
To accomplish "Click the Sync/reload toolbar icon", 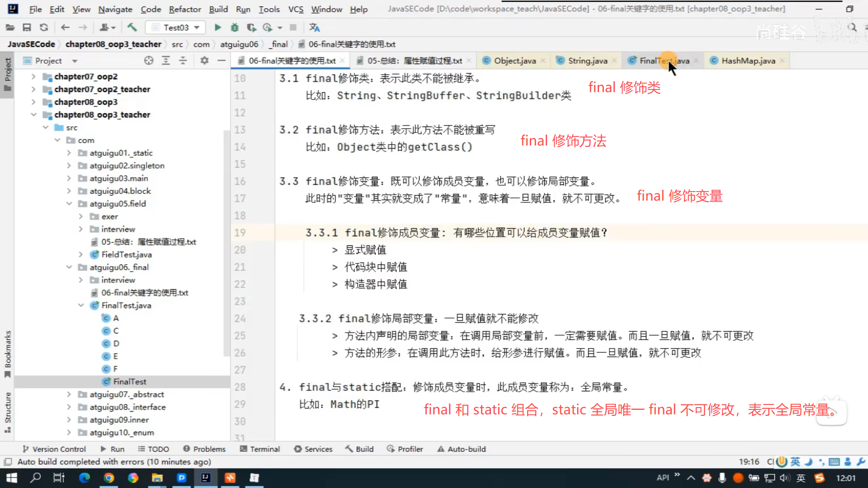I will click(x=44, y=28).
